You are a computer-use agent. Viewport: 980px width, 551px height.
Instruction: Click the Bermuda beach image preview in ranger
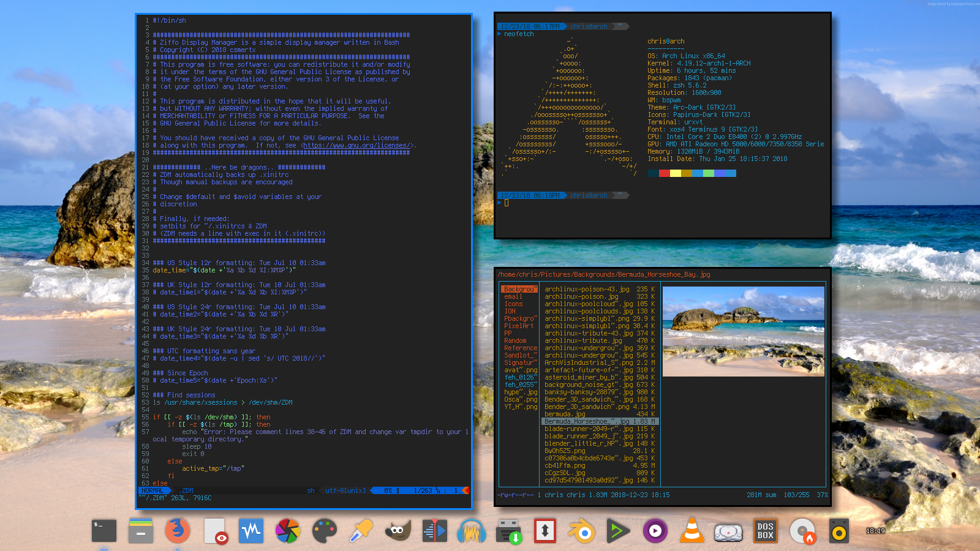tap(744, 331)
